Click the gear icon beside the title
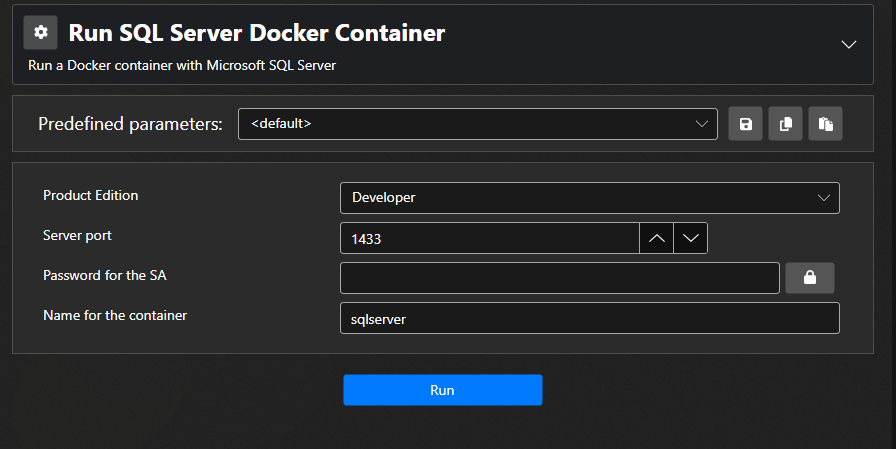This screenshot has height=449, width=896. tap(40, 33)
